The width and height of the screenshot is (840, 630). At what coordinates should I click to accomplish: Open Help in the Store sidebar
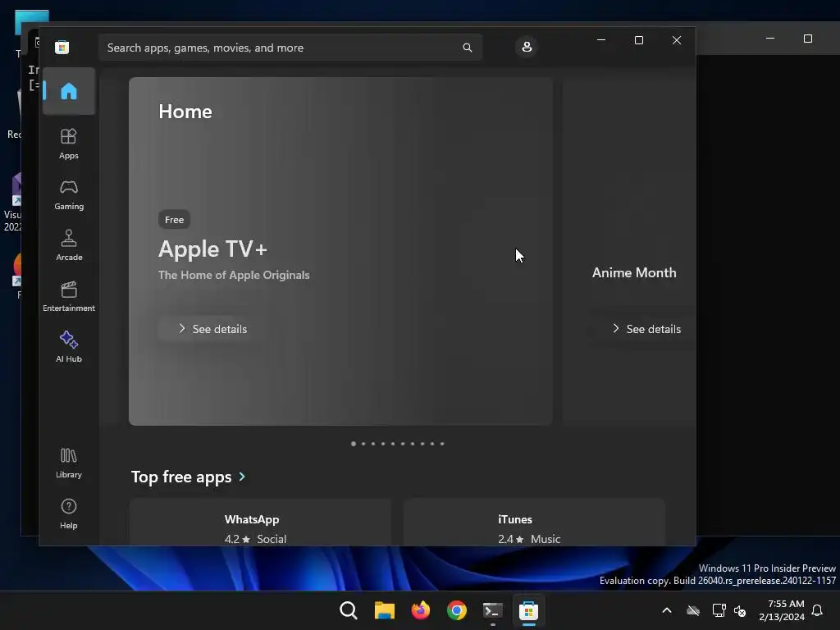[69, 514]
